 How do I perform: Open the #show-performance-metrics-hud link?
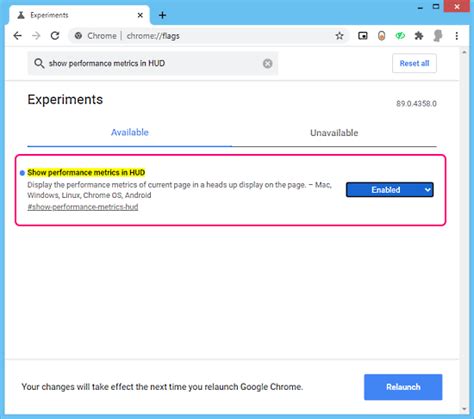click(x=83, y=207)
